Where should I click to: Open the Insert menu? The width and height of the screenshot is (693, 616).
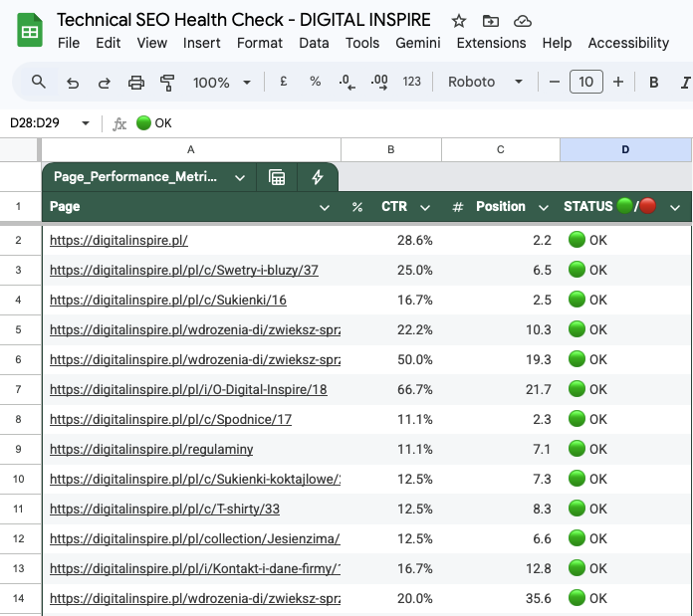201,43
